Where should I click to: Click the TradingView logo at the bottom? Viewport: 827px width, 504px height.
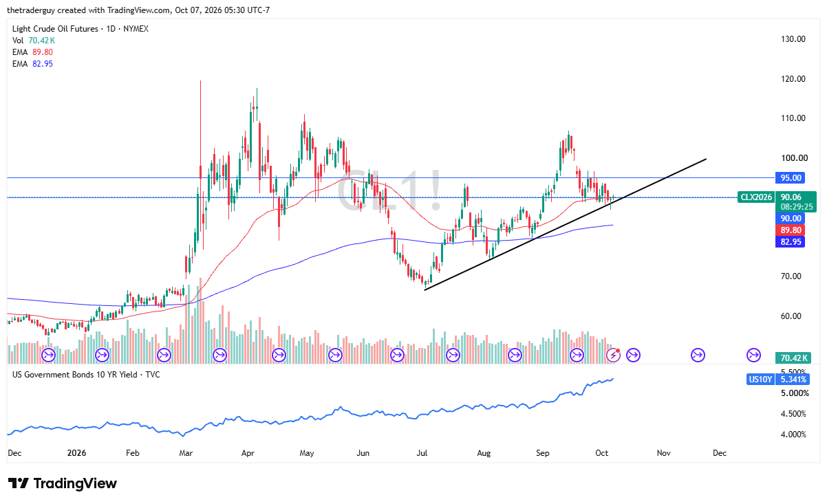[x=62, y=483]
